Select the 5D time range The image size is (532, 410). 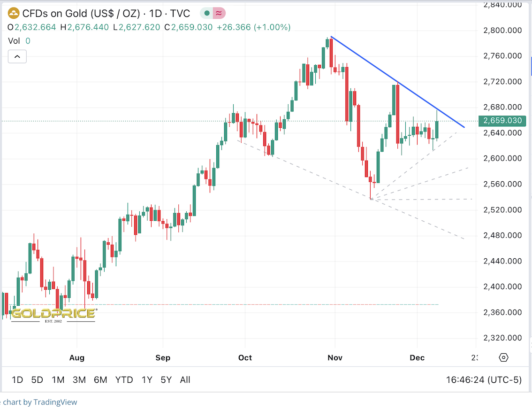[37, 380]
